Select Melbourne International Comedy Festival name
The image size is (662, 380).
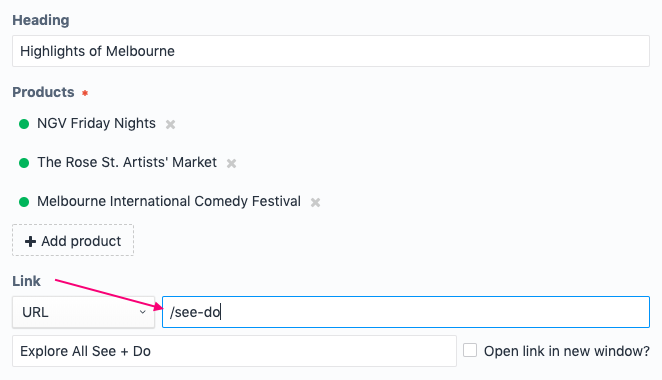click(169, 201)
